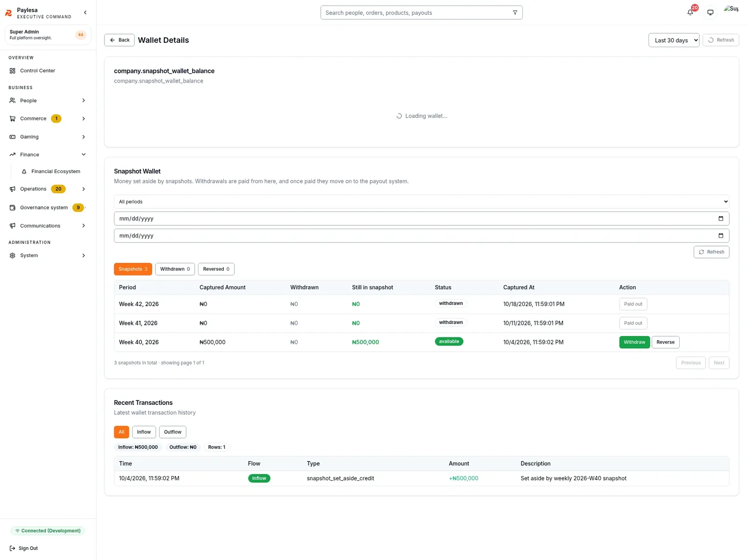The image size is (747, 560).
Task: Click the System gear icon
Action: (x=13, y=256)
